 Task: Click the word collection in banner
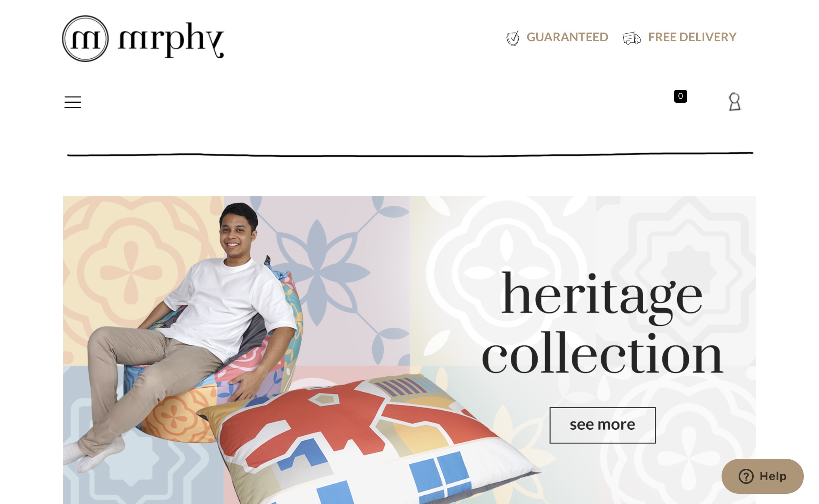coord(602,353)
